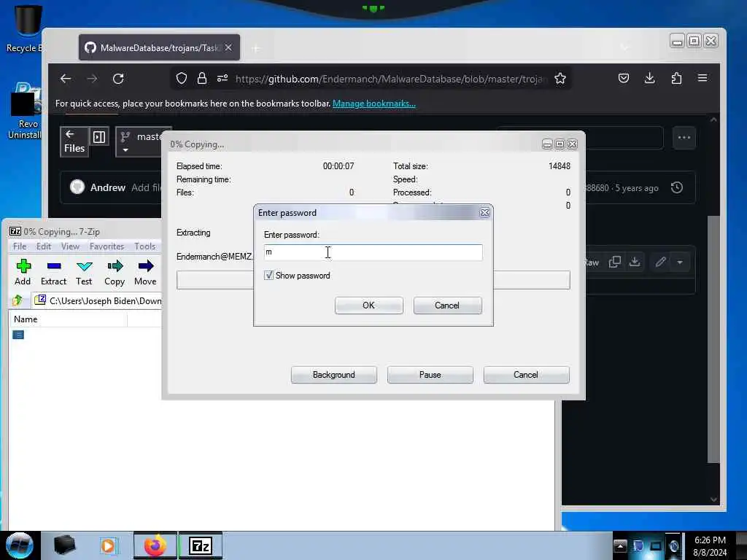Toggle the GitHub file tree side panel

[x=99, y=137]
